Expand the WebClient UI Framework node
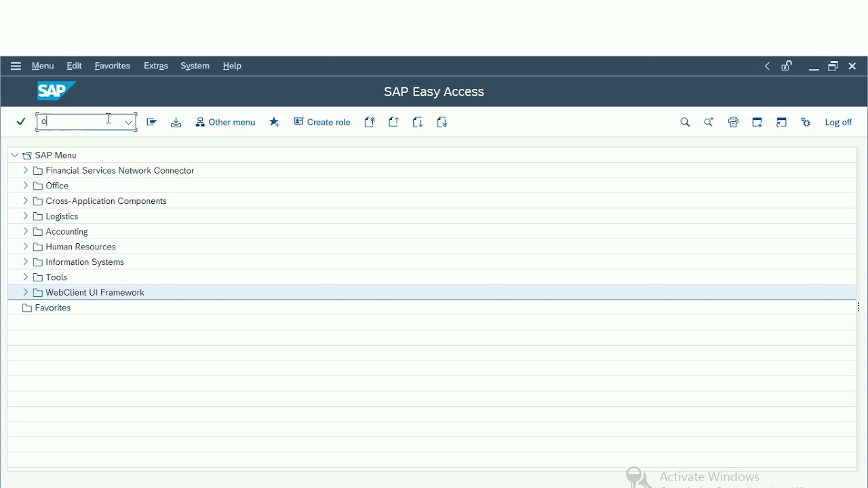The image size is (868, 488). point(26,292)
